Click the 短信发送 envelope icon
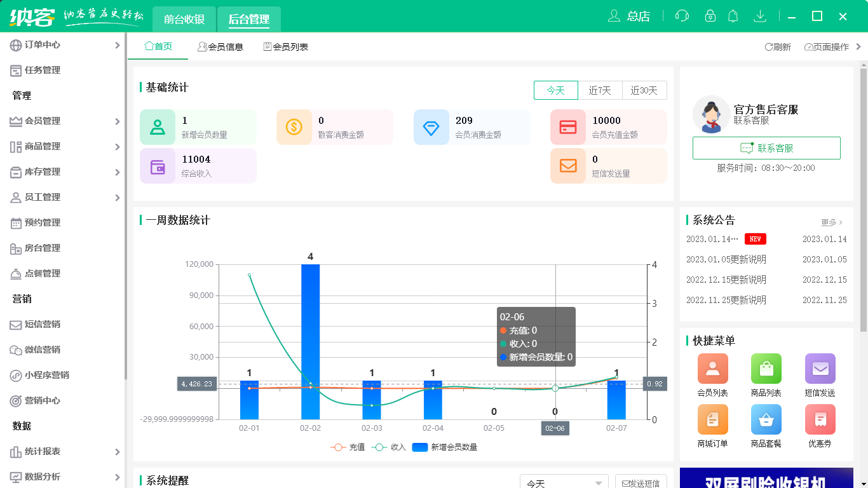868x488 pixels. [820, 369]
